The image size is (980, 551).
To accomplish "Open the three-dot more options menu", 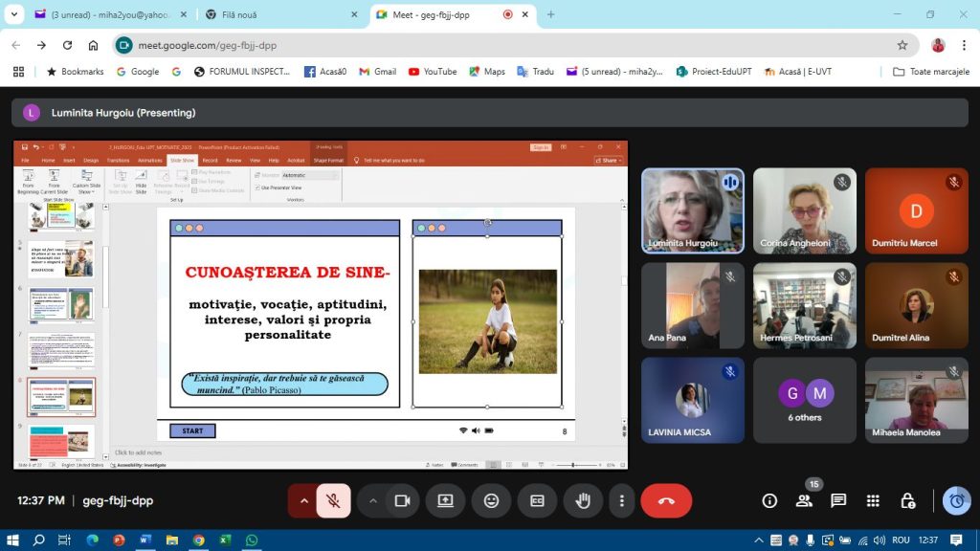I will (622, 500).
